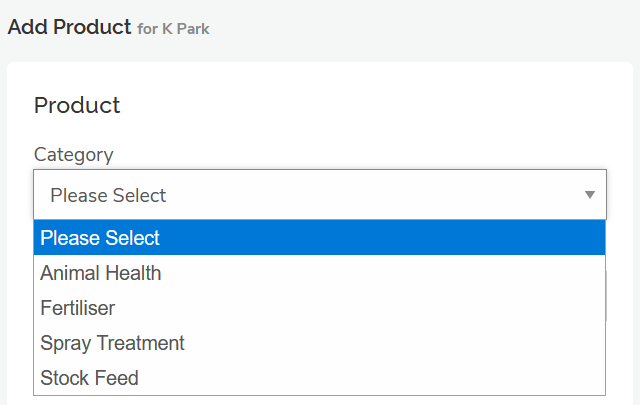
Task: Open the Category combo box
Action: (319, 195)
